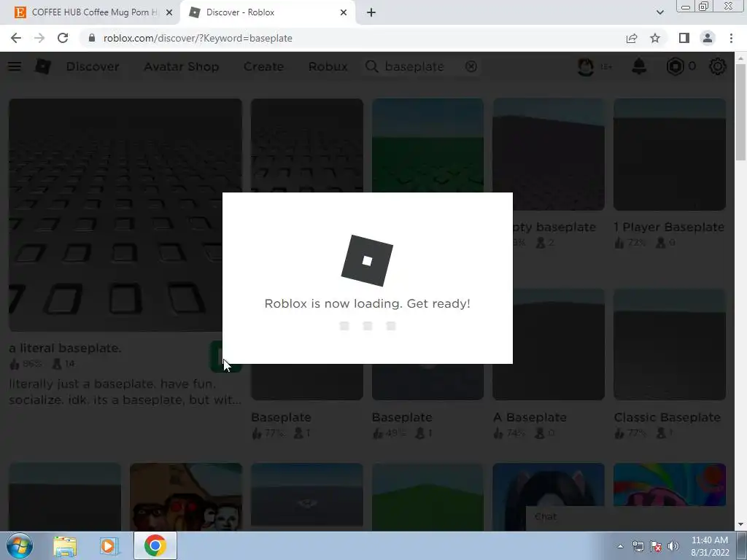Open the Action Center flag icon
747x560 pixels.
click(656, 546)
